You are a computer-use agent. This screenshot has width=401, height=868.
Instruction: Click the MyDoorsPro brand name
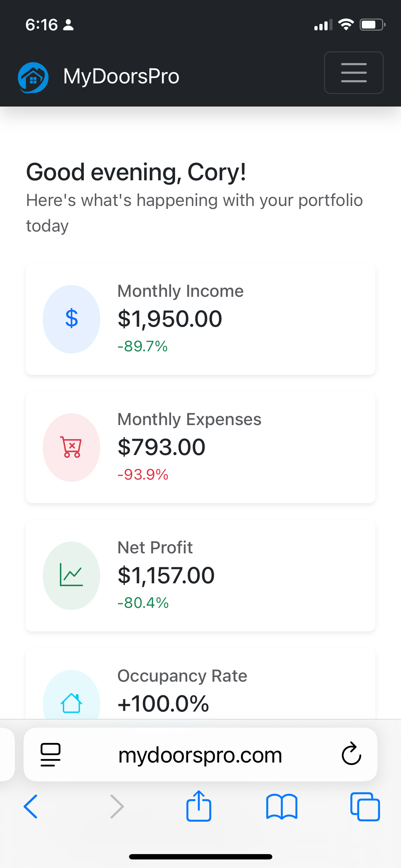(121, 77)
